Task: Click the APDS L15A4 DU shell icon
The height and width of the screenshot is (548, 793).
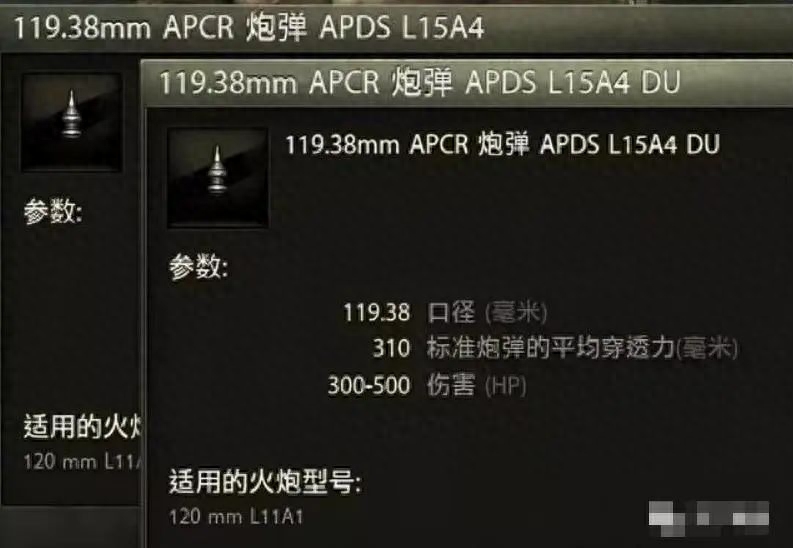Action: tap(217, 177)
